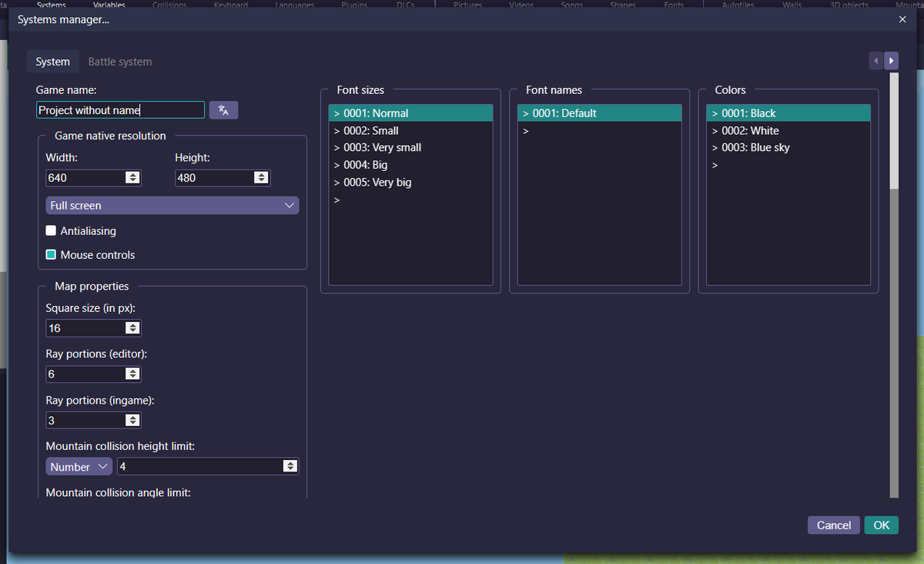The height and width of the screenshot is (564, 924).
Task: Select the empty row in Font names list
Action: [599, 131]
